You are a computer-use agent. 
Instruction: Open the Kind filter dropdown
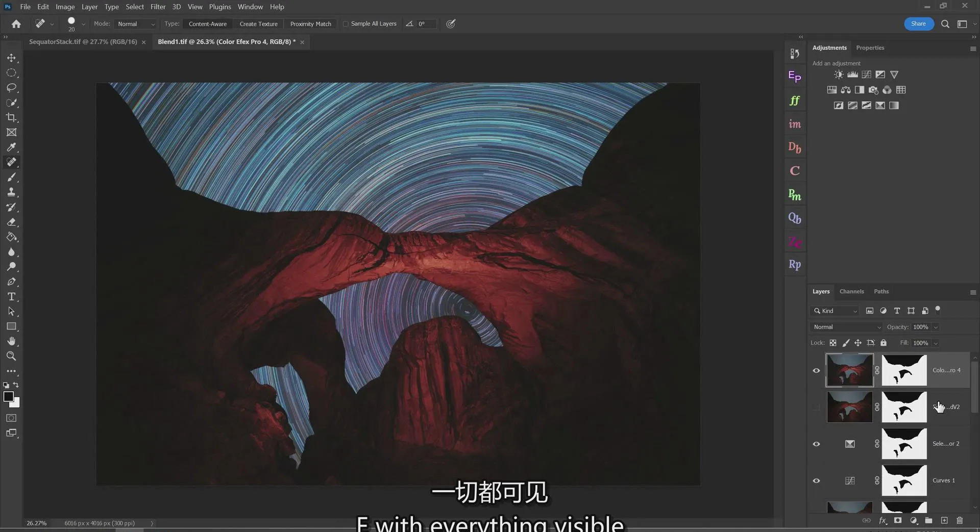pyautogui.click(x=835, y=311)
